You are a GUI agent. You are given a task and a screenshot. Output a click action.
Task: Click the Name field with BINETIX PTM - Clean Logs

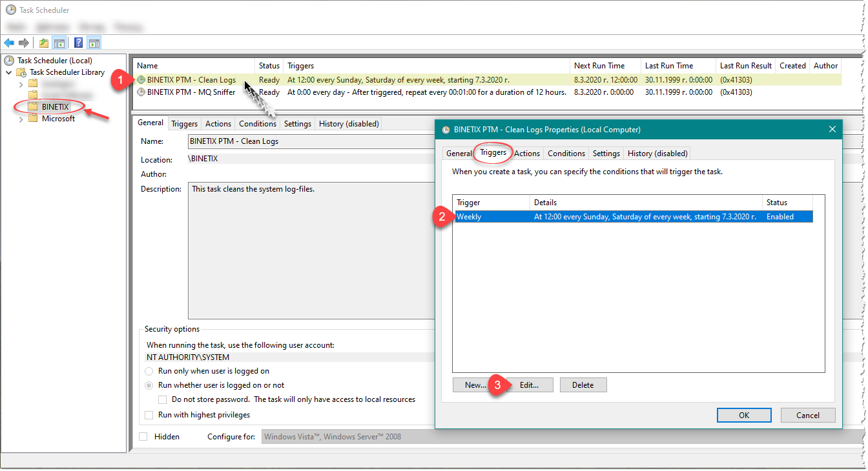coord(311,141)
